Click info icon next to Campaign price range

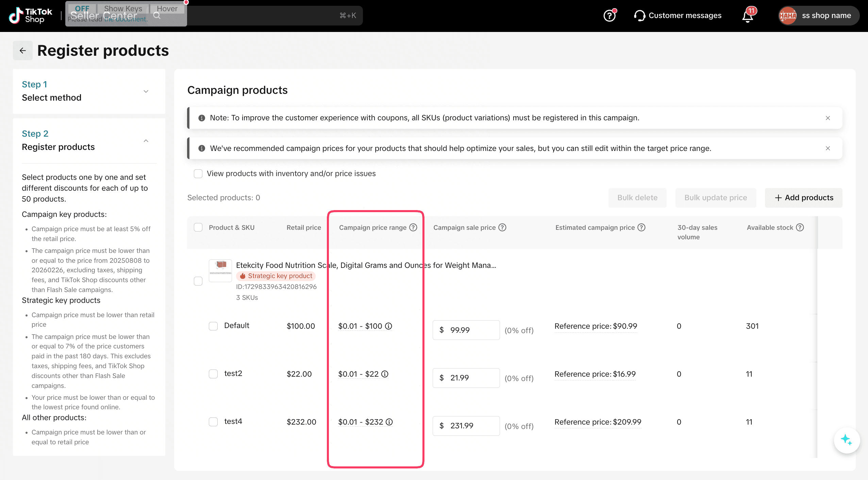pyautogui.click(x=413, y=227)
